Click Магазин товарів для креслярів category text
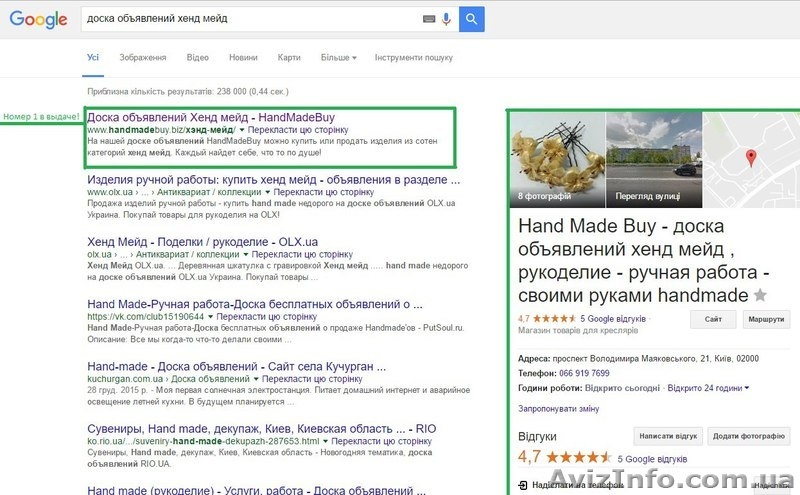This screenshot has width=800, height=495. 578,331
